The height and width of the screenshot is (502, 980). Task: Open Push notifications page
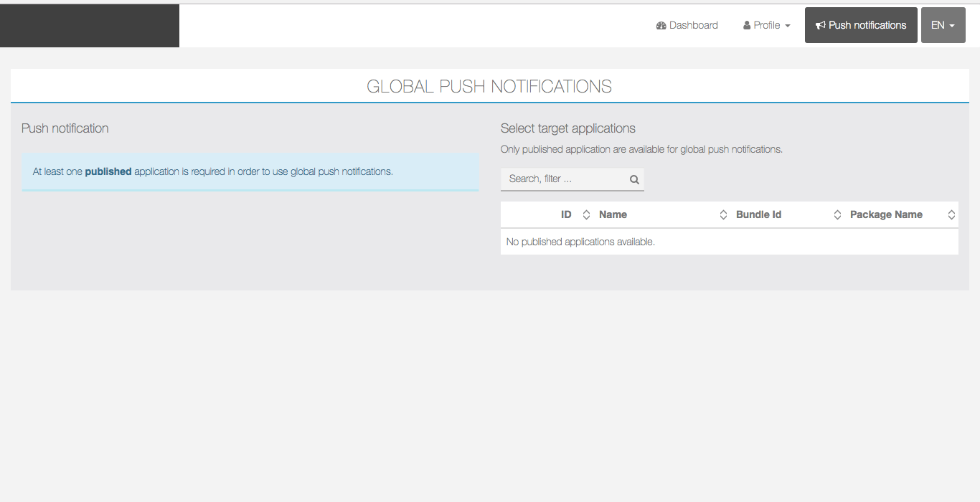pos(861,25)
